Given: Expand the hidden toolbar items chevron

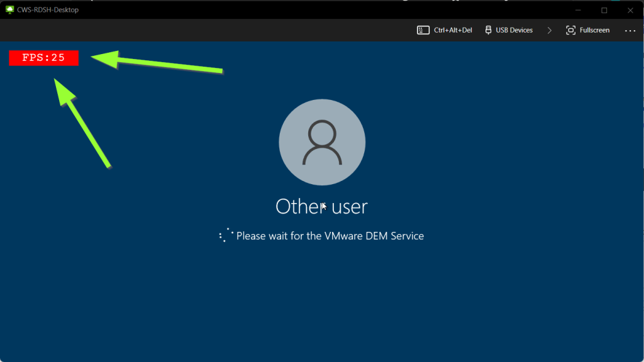Looking at the screenshot, I should (548, 30).
